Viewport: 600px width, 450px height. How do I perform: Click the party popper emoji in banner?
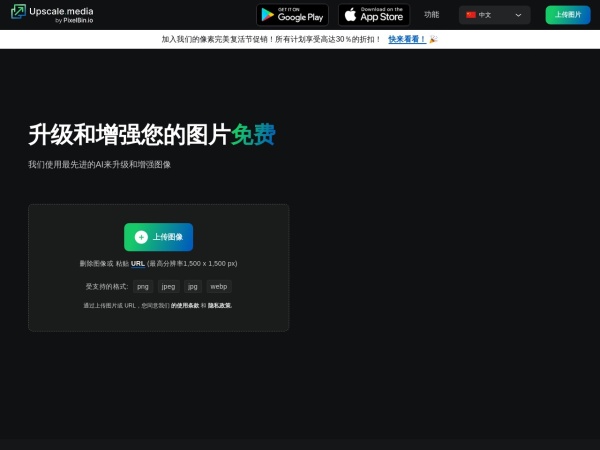(433, 40)
